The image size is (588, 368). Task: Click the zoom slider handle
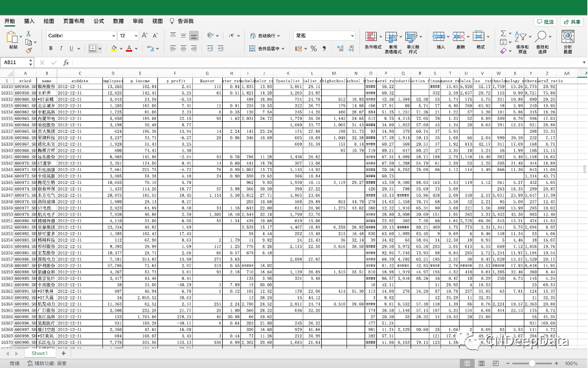[532, 363]
